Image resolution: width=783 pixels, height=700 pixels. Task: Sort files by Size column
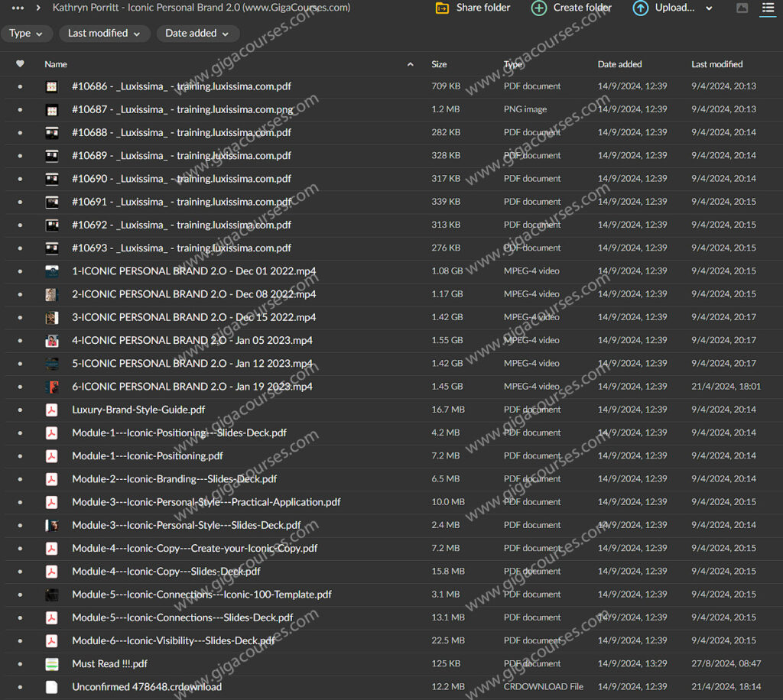point(439,64)
